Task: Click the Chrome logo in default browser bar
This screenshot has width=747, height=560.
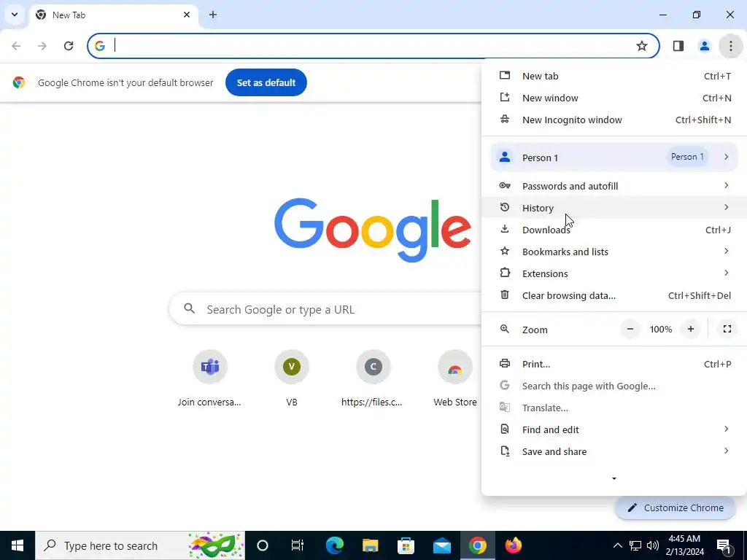Action: [19, 82]
